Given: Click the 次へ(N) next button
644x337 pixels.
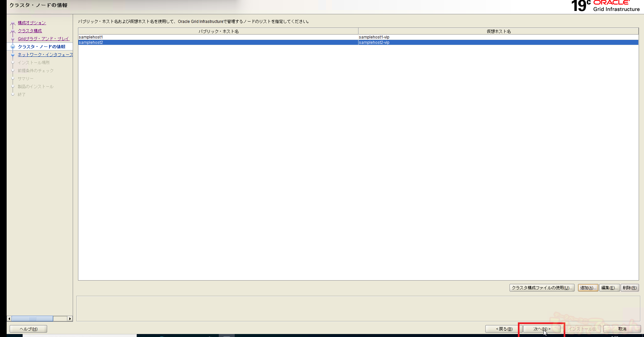Looking at the screenshot, I should 542,329.
